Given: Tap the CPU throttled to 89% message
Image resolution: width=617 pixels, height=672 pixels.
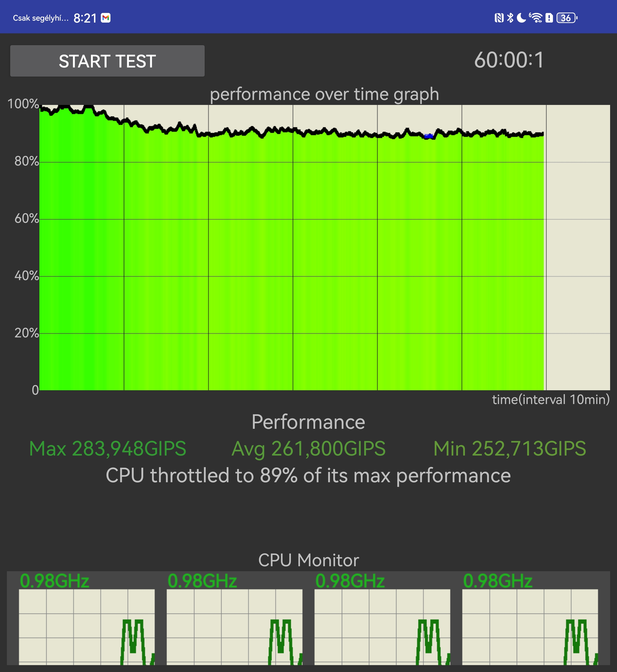Looking at the screenshot, I should coord(308,475).
